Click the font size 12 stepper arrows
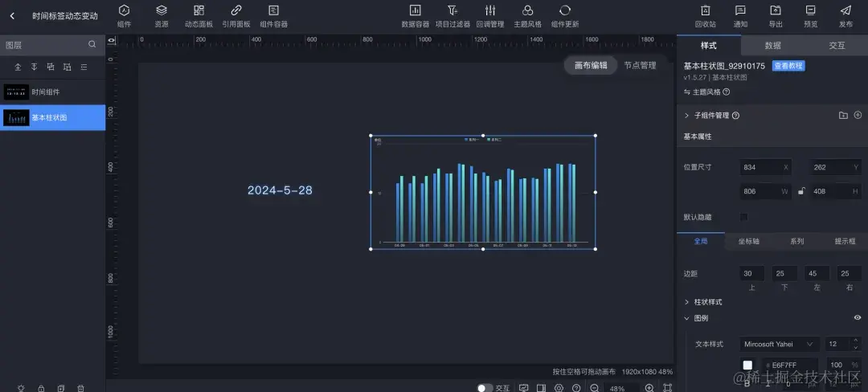The width and height of the screenshot is (868, 392). 856,344
